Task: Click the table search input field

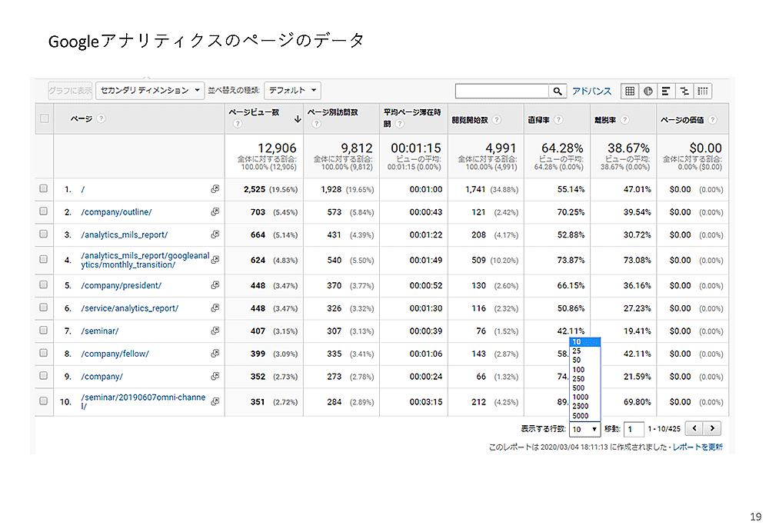Action: 501,91
